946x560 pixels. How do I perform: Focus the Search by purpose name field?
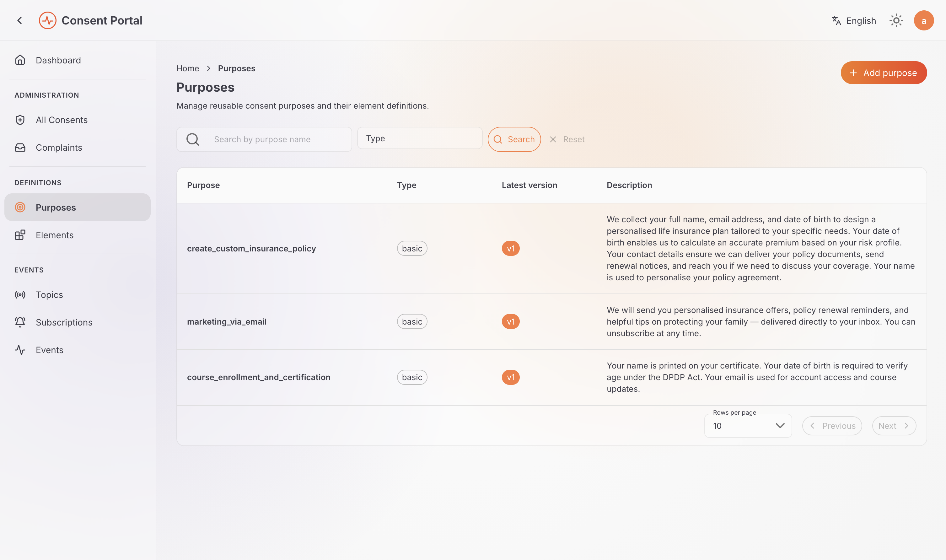pyautogui.click(x=264, y=139)
